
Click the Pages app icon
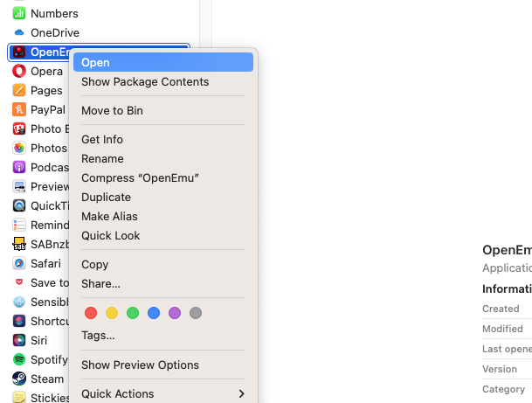coord(19,90)
